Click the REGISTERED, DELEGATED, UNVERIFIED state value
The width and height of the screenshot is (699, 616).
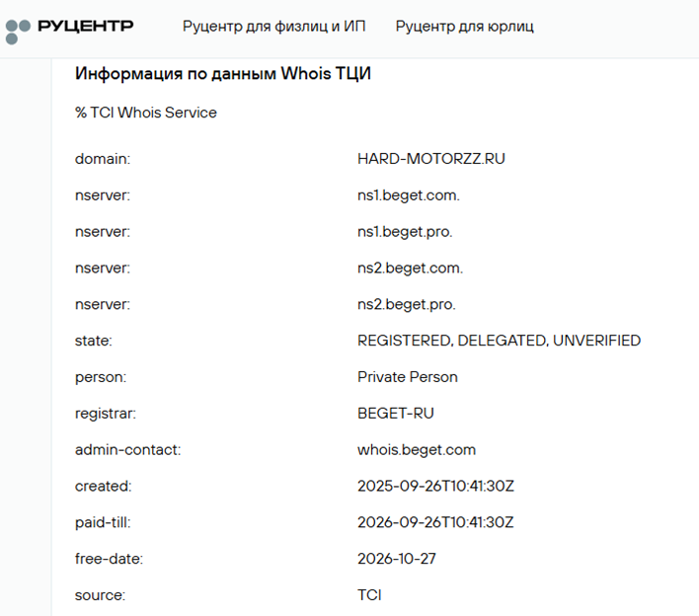[499, 341]
